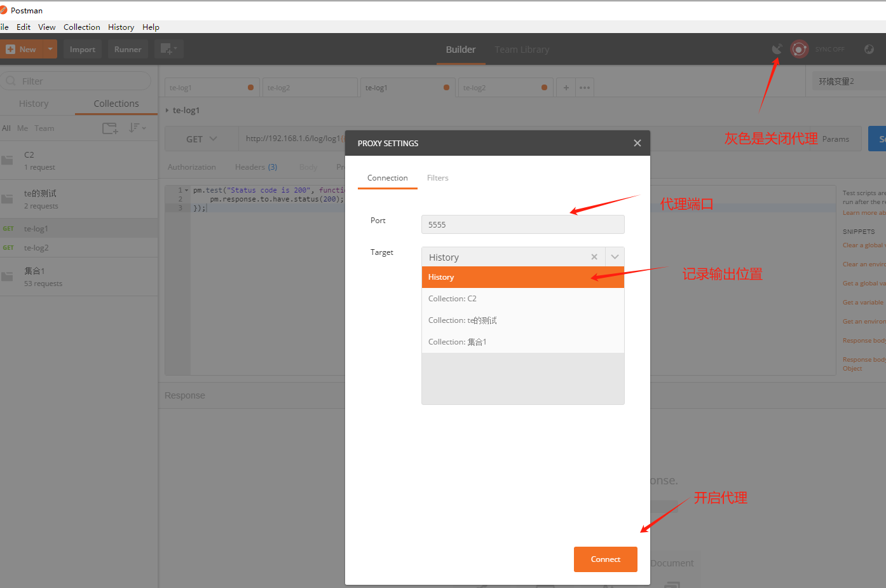Open the Help menu

(x=151, y=27)
